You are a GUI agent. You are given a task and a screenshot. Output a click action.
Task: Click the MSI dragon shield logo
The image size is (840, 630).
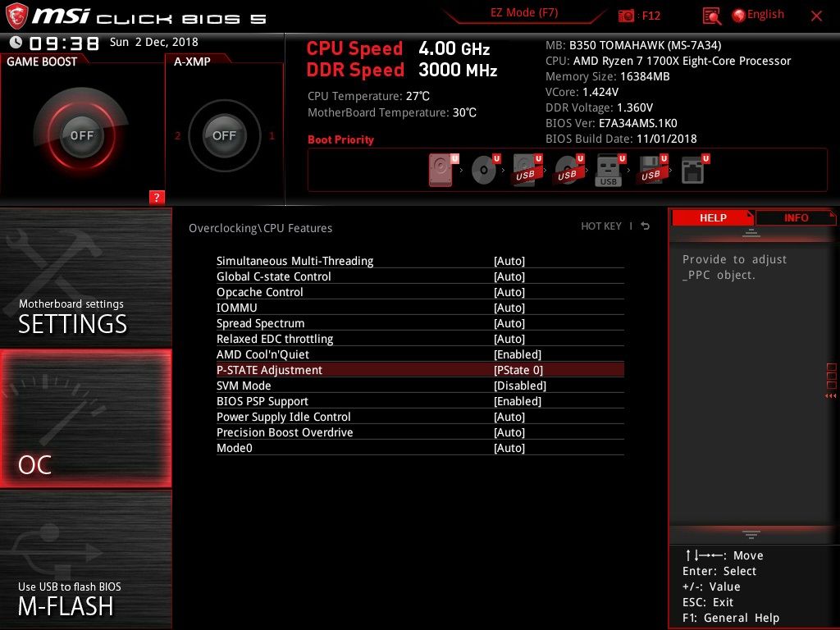16,16
